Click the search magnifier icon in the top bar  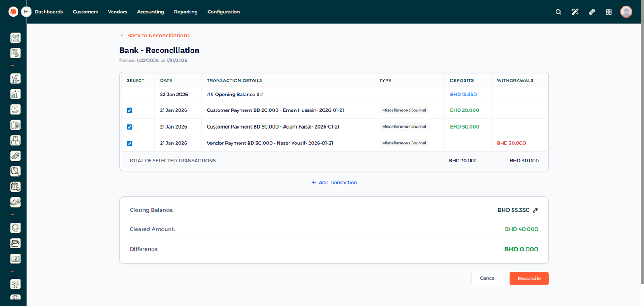coord(558,12)
